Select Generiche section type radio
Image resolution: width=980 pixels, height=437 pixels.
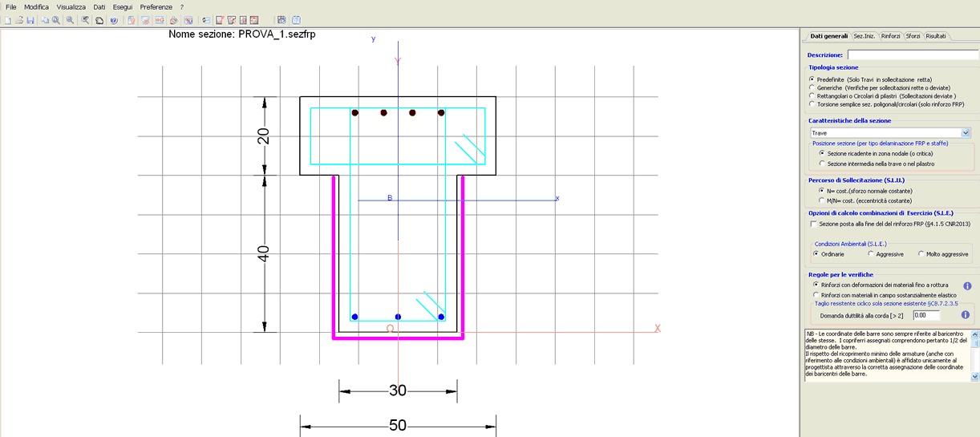click(x=812, y=87)
